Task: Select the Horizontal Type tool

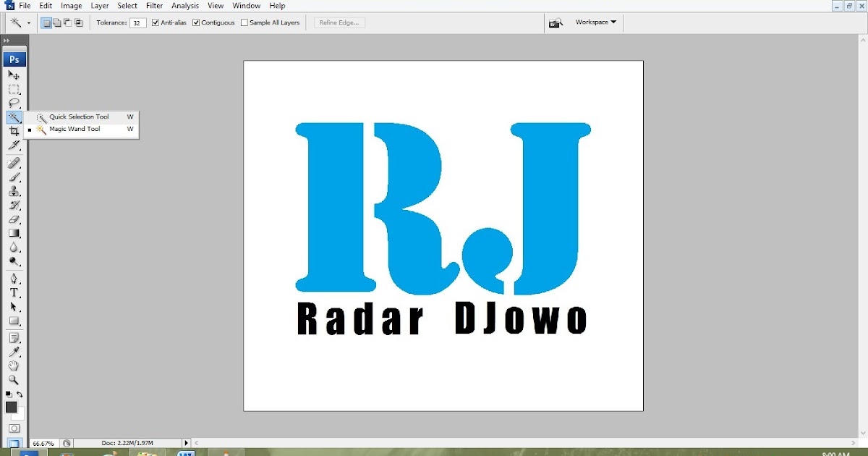Action: [x=14, y=293]
